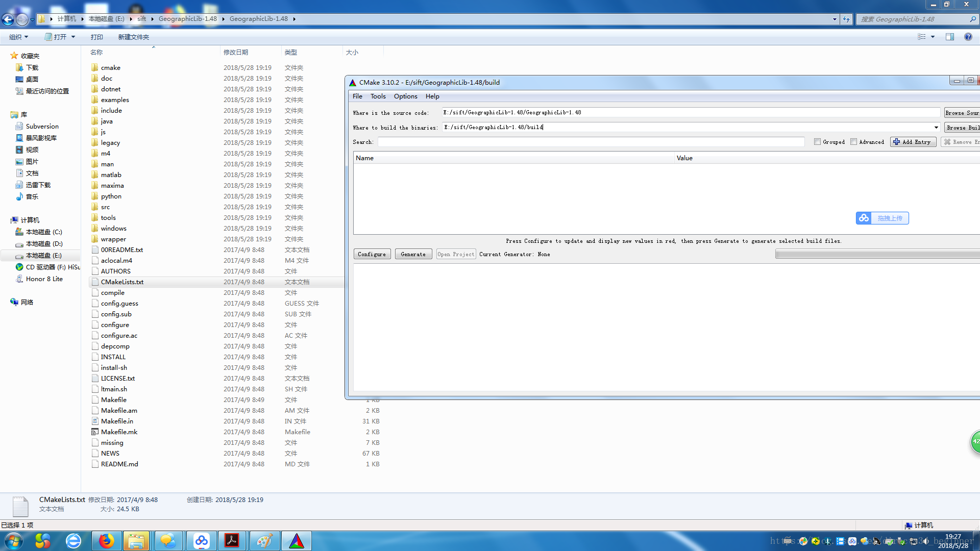
Task: Open the Options menu in CMake
Action: point(405,96)
